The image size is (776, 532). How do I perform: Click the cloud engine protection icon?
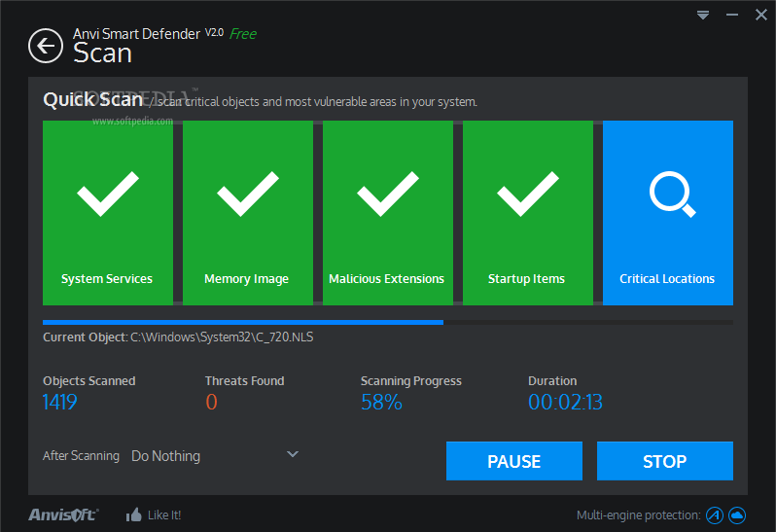tap(737, 515)
